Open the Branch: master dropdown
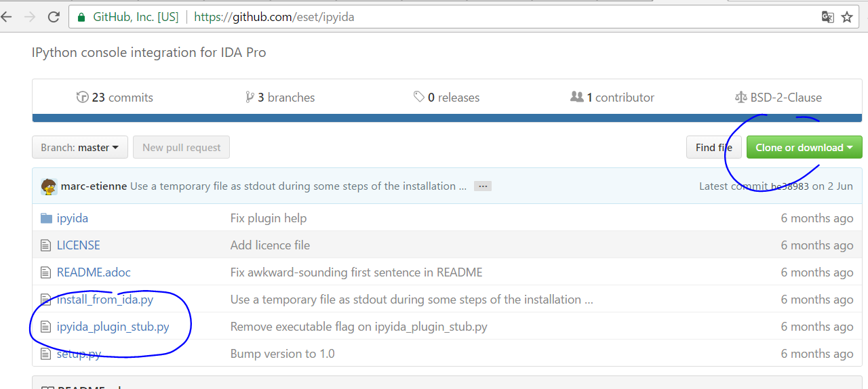Viewport: 868px width, 389px height. pos(80,148)
